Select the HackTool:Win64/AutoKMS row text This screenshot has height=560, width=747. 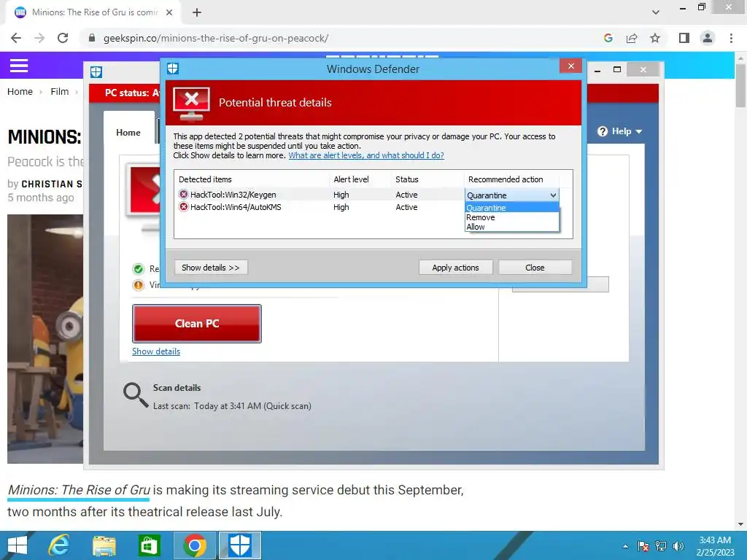236,207
